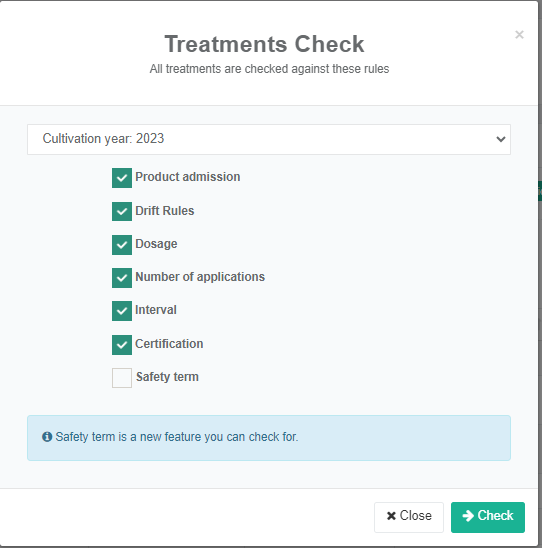
Task: Dismiss the dialog with the top-right X icon
Action: [519, 35]
